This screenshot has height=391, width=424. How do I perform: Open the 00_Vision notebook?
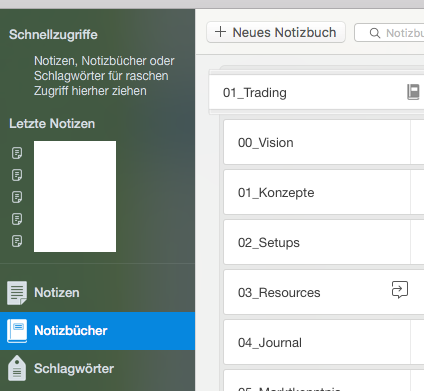tap(324, 142)
